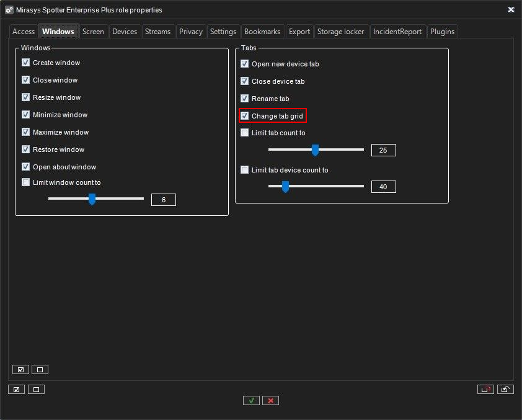Uncheck the Open about window checkbox
This screenshot has height=420, width=522.
25,167
